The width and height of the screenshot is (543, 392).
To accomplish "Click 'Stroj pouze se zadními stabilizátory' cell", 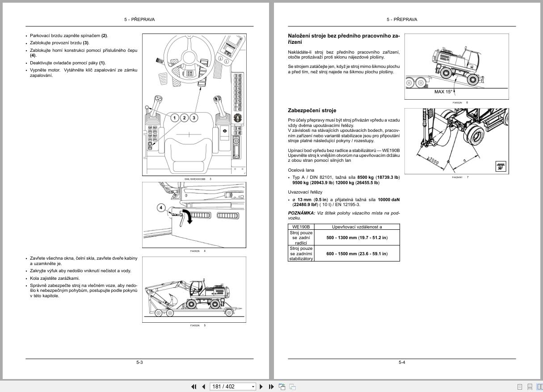I will [301, 253].
